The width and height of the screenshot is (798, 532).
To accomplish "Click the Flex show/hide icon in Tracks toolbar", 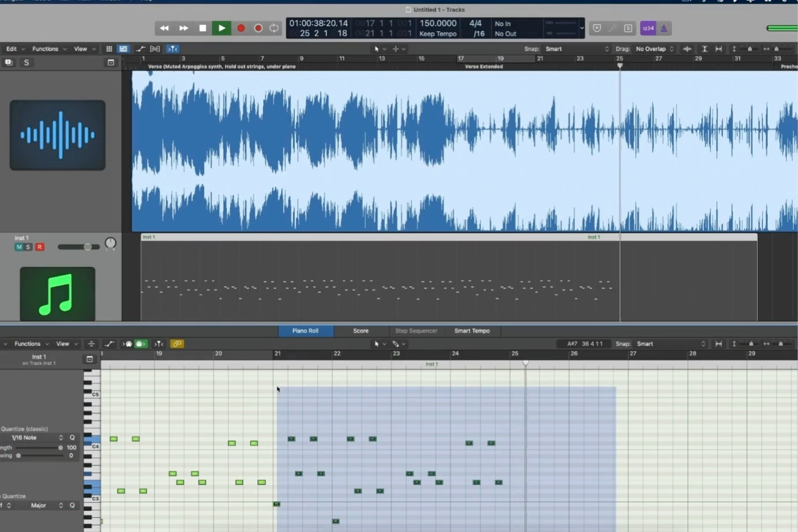I will click(x=155, y=49).
